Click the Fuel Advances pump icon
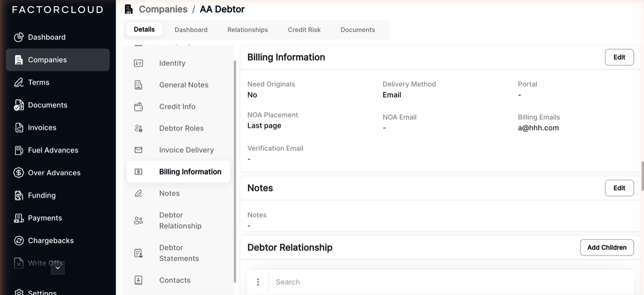Image resolution: width=644 pixels, height=295 pixels. pos(19,150)
